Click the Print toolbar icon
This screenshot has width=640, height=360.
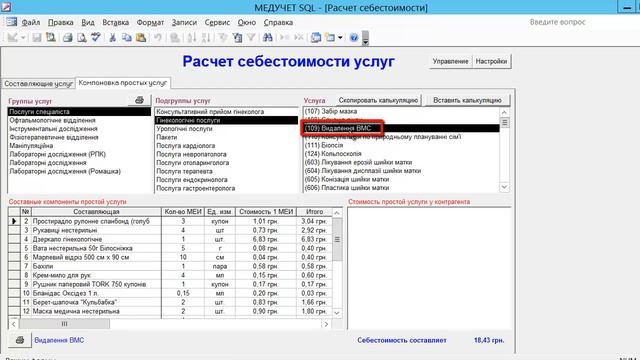[68, 38]
